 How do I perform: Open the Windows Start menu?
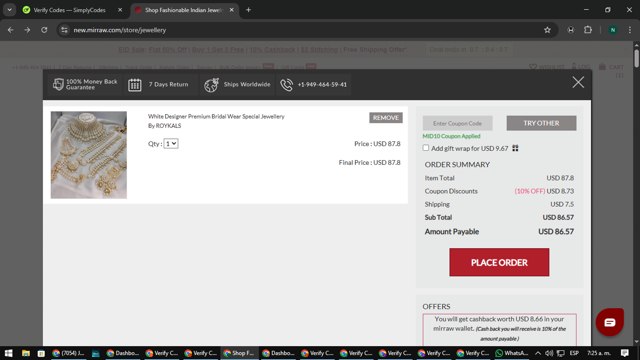(x=9, y=353)
